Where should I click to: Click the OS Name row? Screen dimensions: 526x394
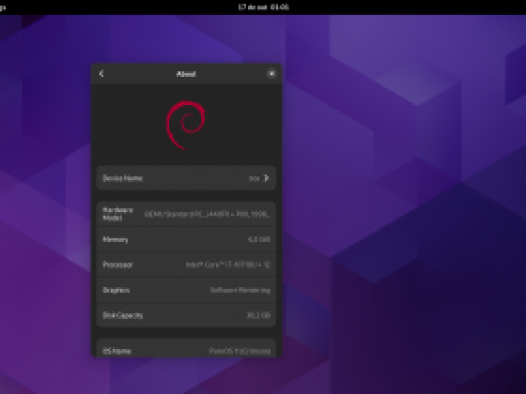point(186,348)
